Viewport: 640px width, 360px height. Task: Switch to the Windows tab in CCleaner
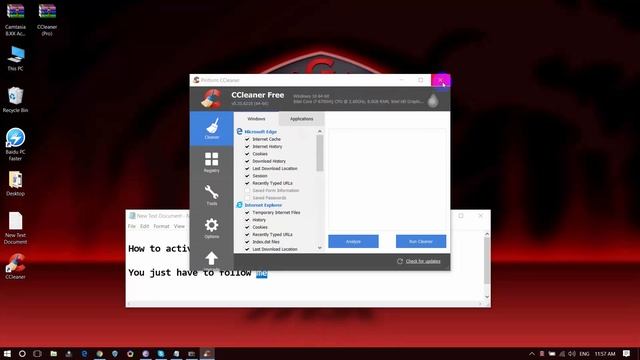256,119
